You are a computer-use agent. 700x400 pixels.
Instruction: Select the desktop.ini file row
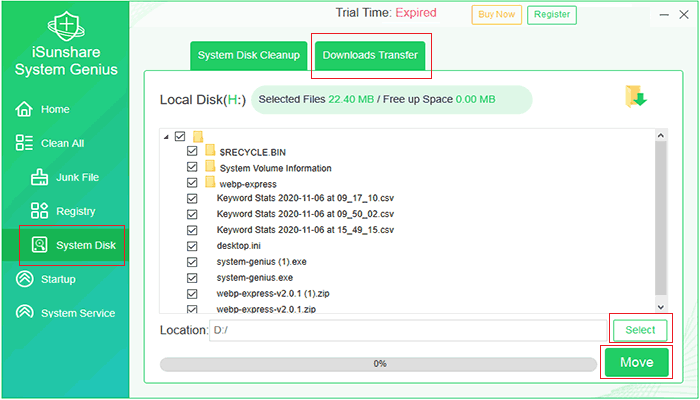click(238, 246)
